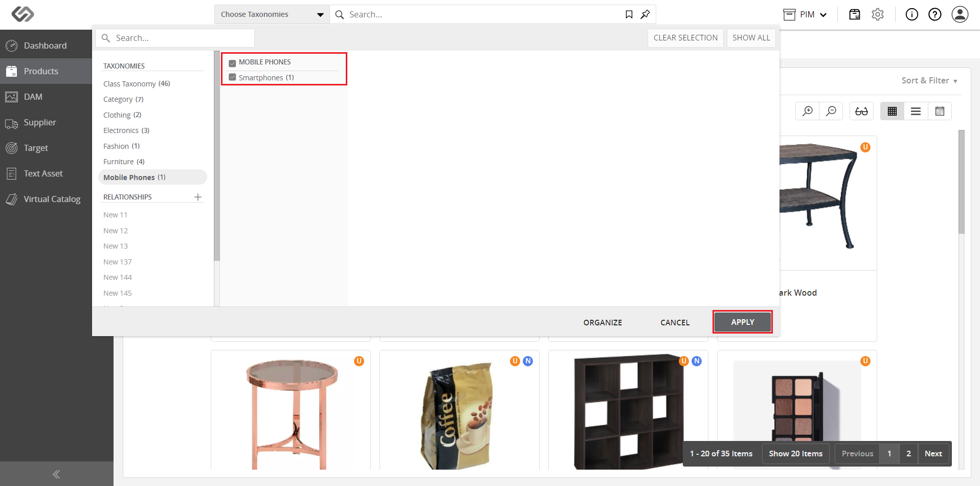Click the app logo icon
This screenshot has width=980, height=486.
pos(23,14)
